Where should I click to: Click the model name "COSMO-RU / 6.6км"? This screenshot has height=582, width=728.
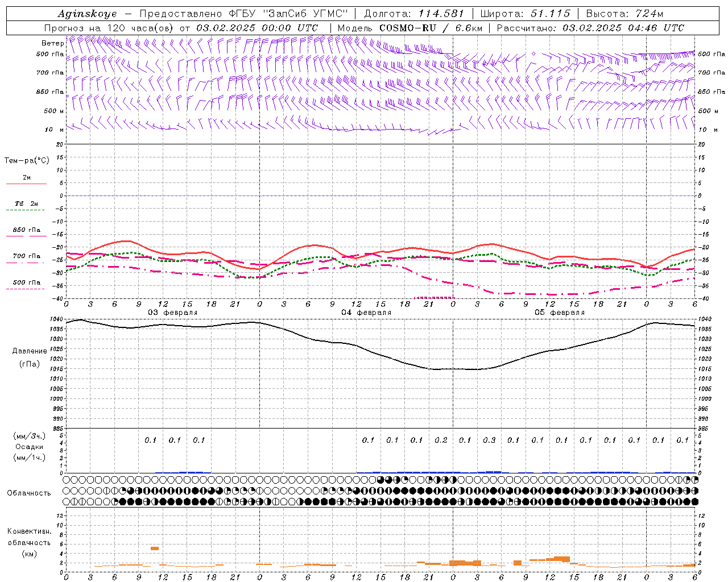pyautogui.click(x=431, y=28)
